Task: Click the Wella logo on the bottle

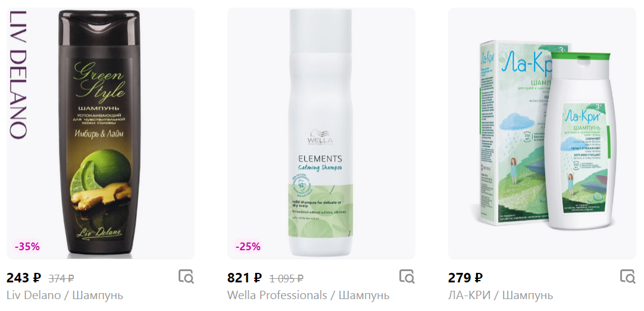Action: 321,138
